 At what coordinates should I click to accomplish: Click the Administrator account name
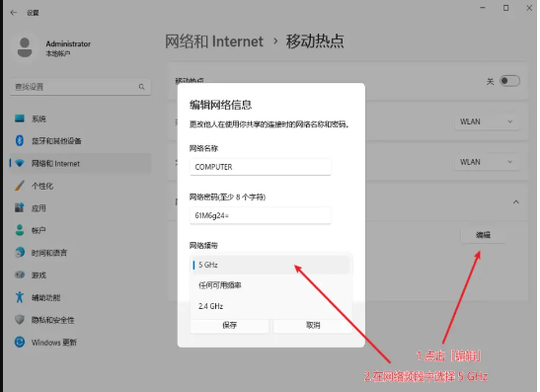coord(68,44)
